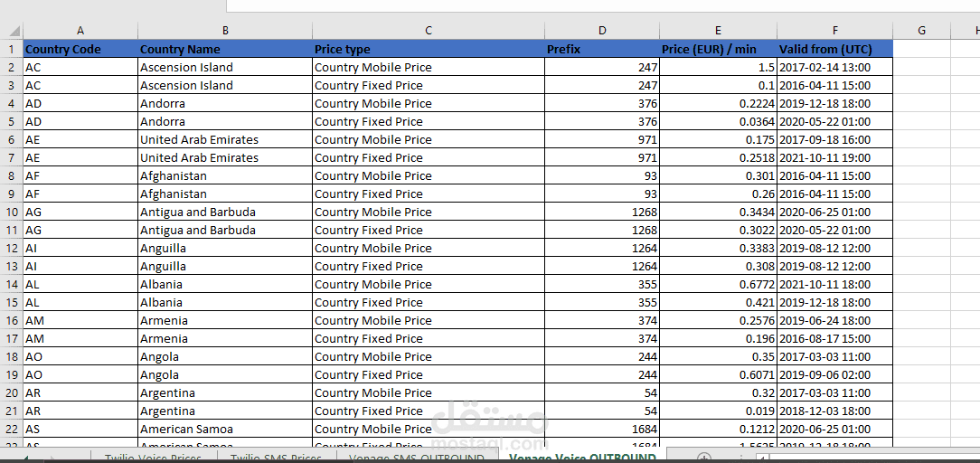Select column G header
This screenshot has width=980, height=463.
tap(921, 31)
